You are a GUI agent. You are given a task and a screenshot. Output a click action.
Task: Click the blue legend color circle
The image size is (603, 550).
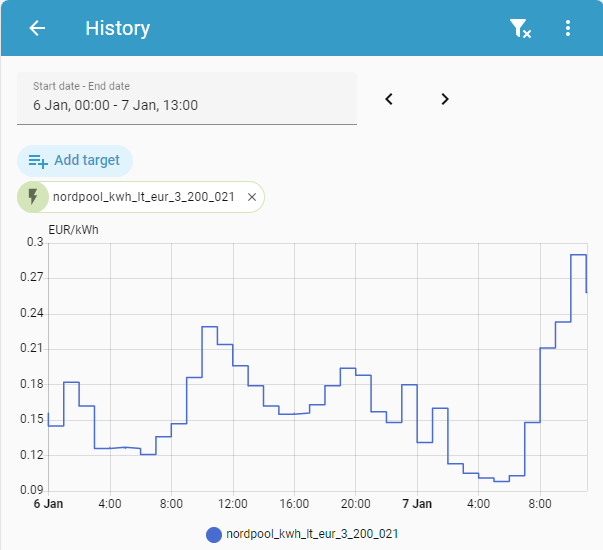[213, 535]
